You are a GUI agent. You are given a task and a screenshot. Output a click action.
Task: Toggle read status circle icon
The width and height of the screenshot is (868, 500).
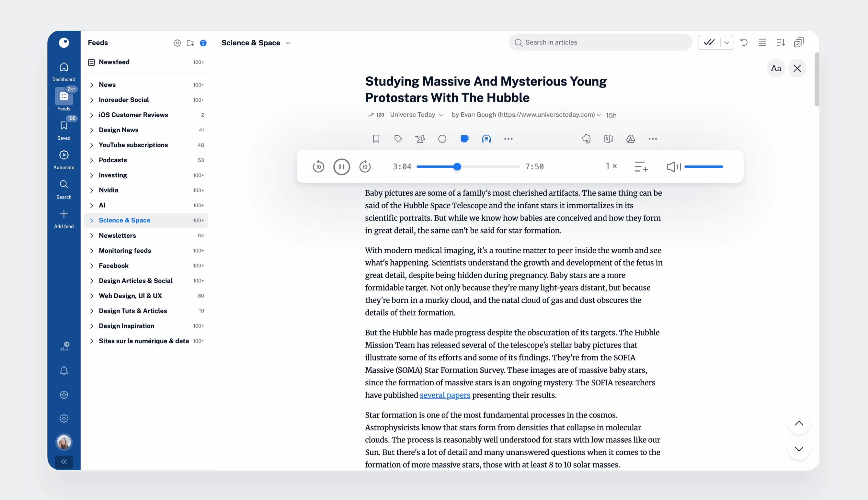click(442, 139)
